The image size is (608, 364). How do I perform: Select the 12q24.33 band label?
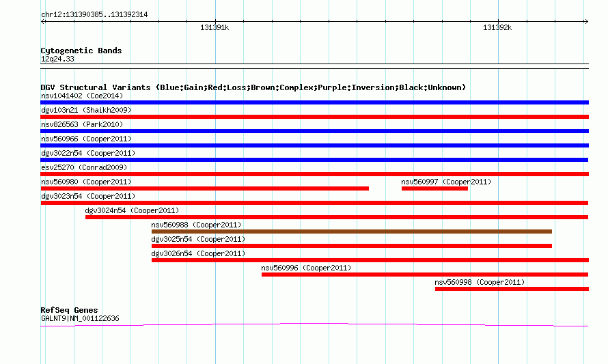(x=57, y=59)
